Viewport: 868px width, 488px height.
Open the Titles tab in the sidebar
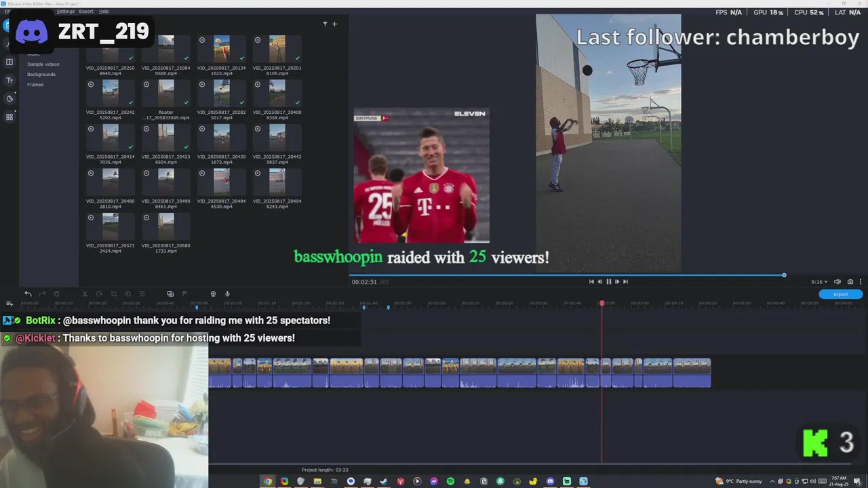tap(9, 80)
